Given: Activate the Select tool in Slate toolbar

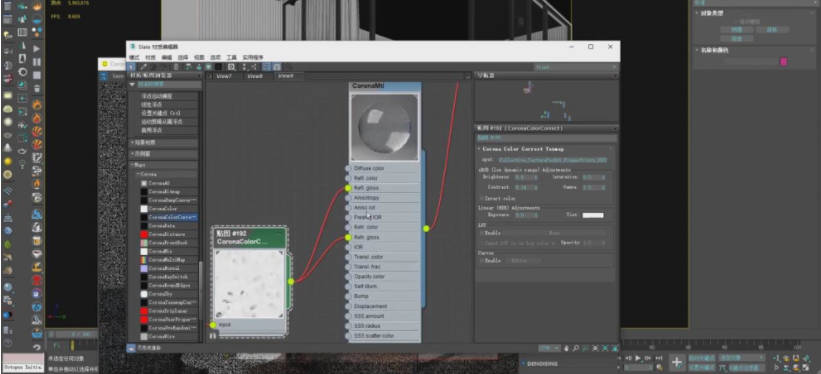Looking at the screenshot, I should coord(131,67).
